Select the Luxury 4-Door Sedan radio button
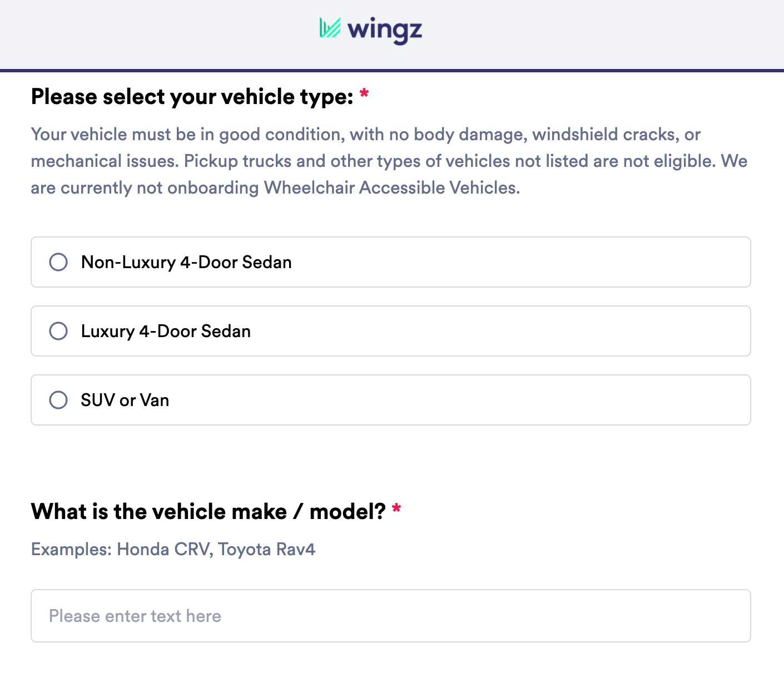The height and width of the screenshot is (692, 784). (x=58, y=331)
